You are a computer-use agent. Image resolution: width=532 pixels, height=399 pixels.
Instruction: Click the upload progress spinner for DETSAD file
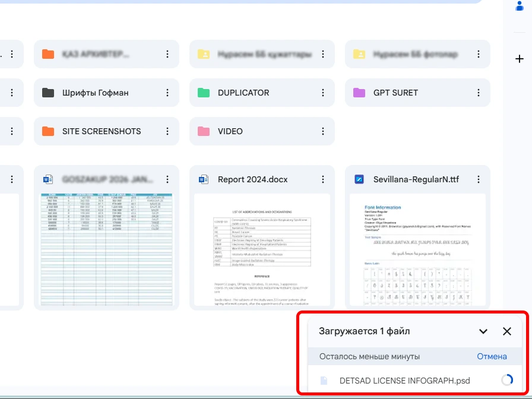pyautogui.click(x=507, y=380)
